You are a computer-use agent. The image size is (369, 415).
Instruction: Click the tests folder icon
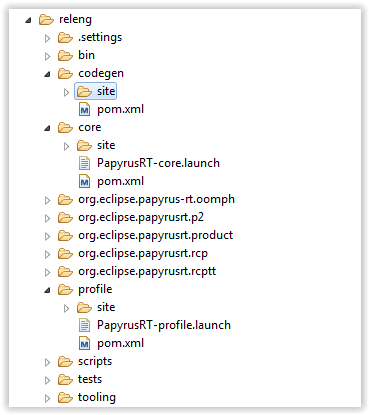[x=65, y=380]
